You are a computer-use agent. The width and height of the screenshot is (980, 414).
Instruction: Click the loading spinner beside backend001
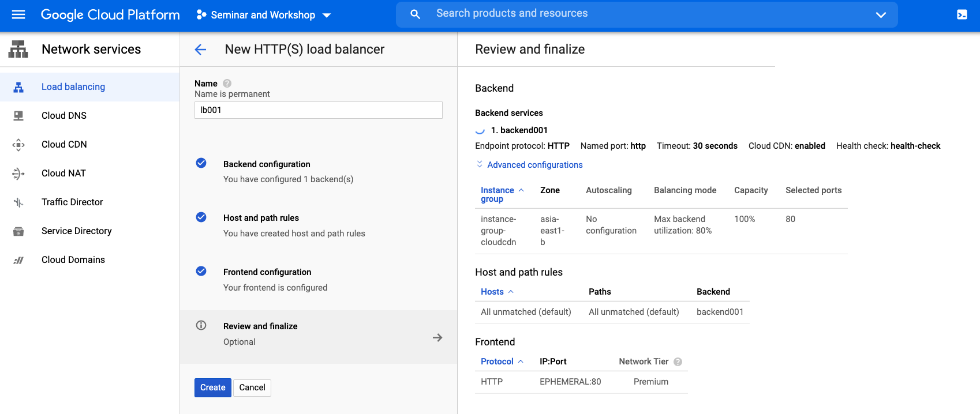480,130
